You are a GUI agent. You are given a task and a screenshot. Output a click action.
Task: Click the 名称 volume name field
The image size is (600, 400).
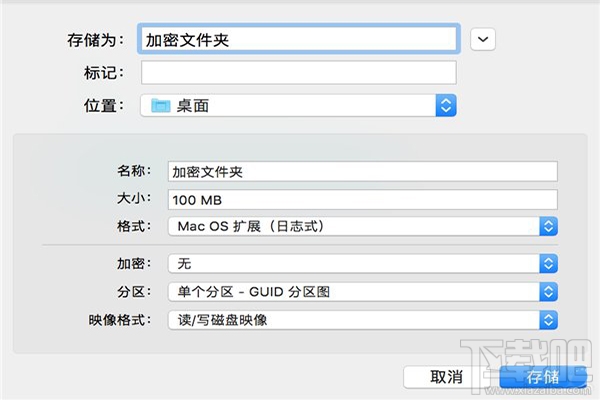361,171
